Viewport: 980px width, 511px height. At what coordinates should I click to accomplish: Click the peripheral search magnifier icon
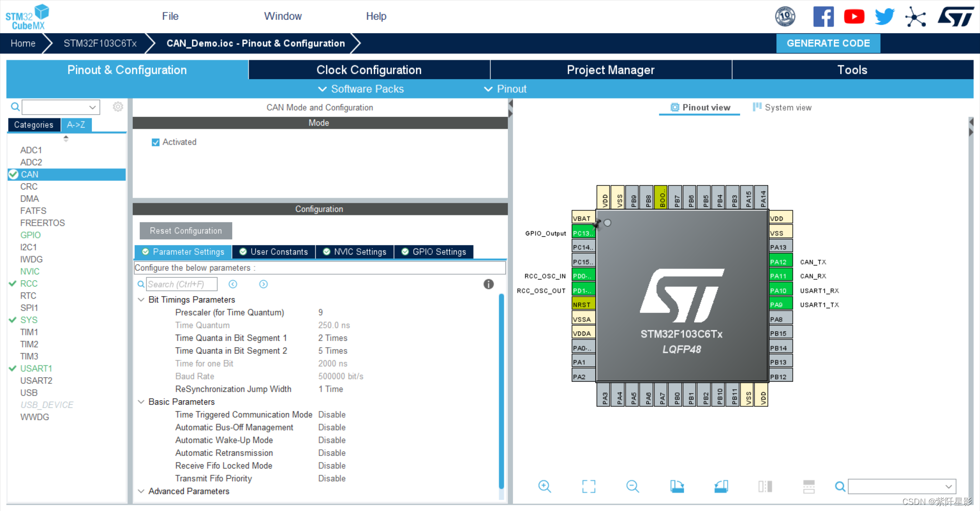[15, 107]
